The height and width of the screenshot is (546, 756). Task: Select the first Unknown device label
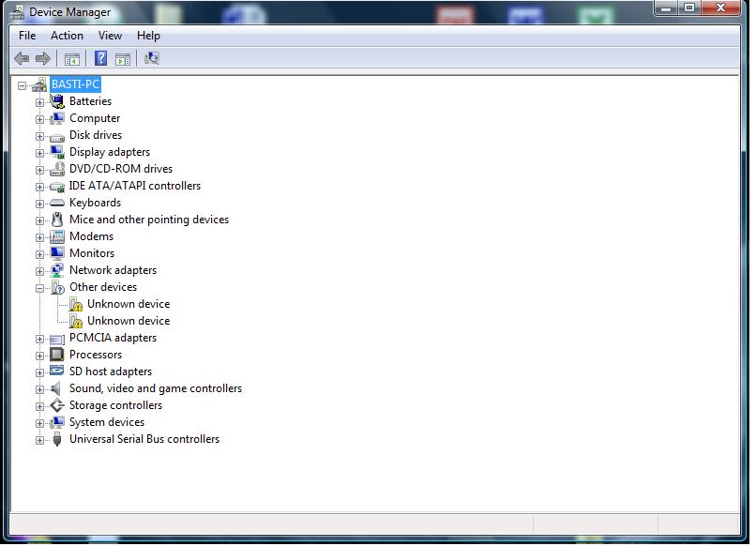tap(129, 304)
